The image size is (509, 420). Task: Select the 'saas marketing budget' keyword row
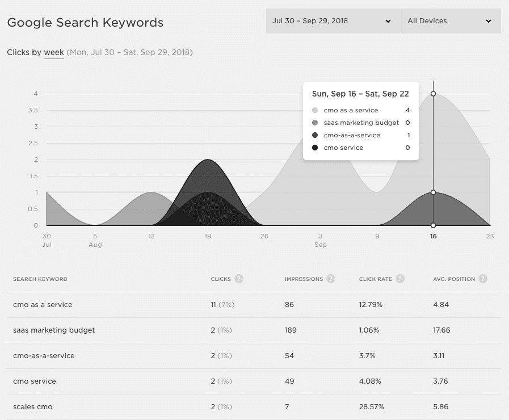click(54, 330)
